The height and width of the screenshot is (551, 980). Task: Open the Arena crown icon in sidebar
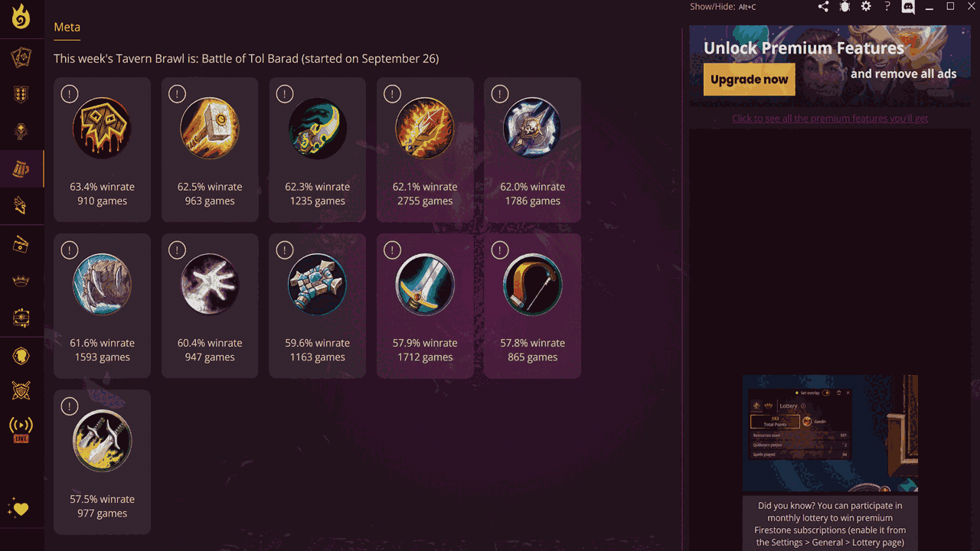pyautogui.click(x=21, y=281)
